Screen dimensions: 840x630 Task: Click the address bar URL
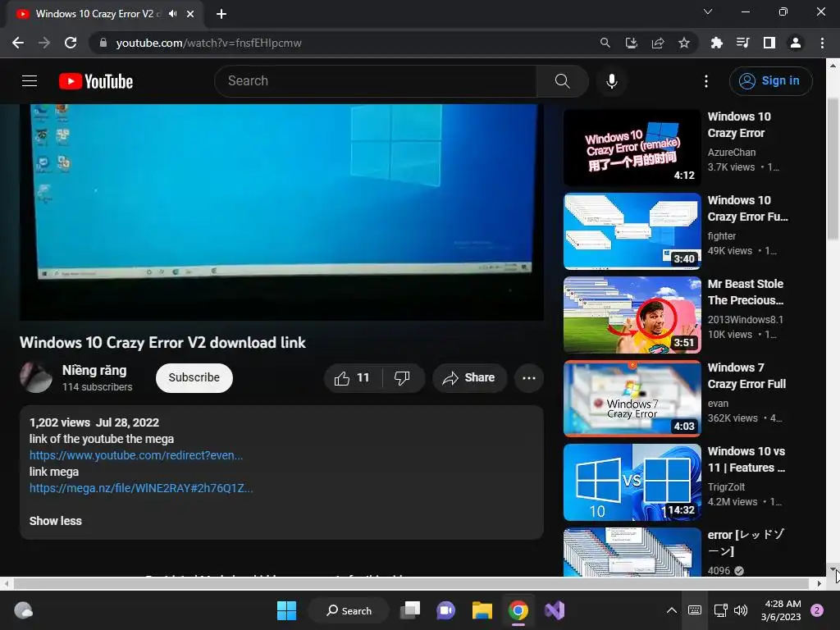pyautogui.click(x=209, y=43)
